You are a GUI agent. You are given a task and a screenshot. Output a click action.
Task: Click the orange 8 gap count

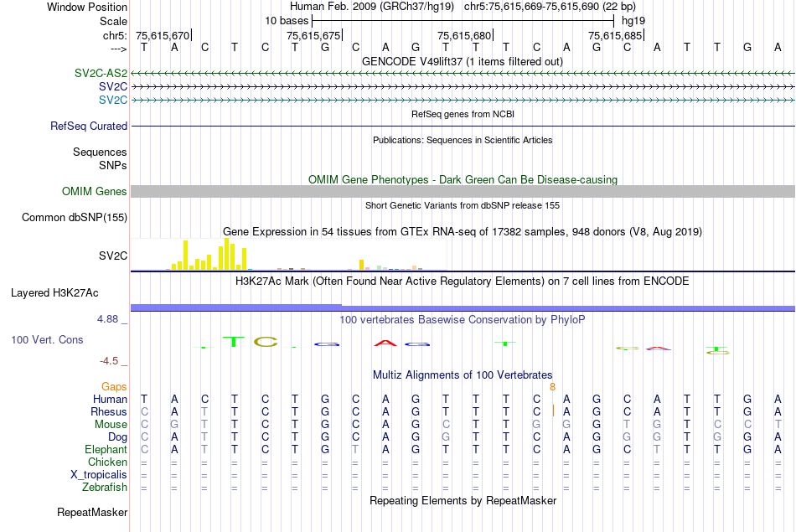click(552, 387)
